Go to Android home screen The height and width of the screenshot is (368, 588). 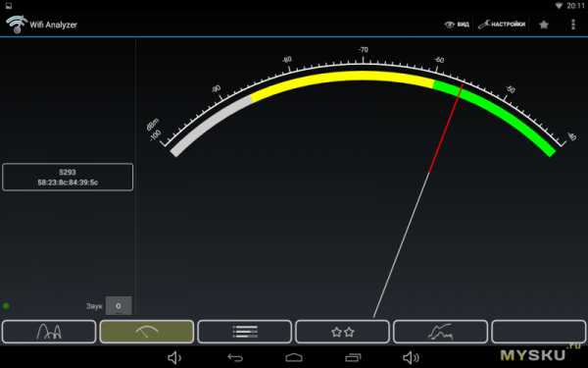tap(294, 357)
